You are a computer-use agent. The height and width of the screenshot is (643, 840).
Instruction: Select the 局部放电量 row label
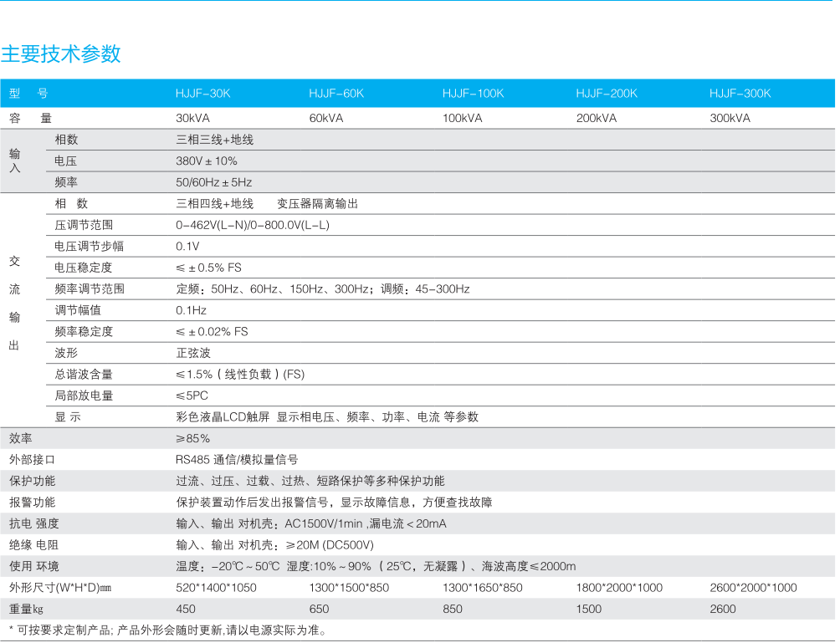(84, 396)
